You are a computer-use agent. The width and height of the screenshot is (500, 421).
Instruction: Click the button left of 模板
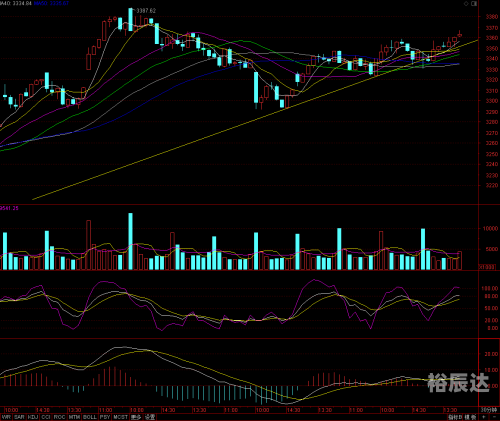pyautogui.click(x=455, y=417)
